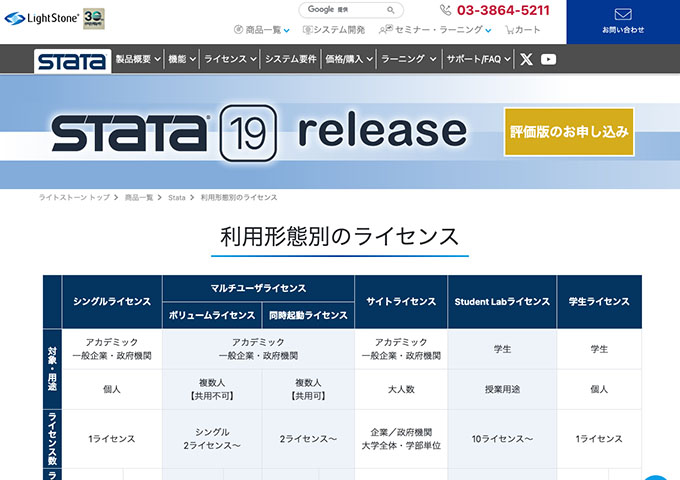Go to ライトストーン トップ breadcrumb

pyautogui.click(x=74, y=198)
